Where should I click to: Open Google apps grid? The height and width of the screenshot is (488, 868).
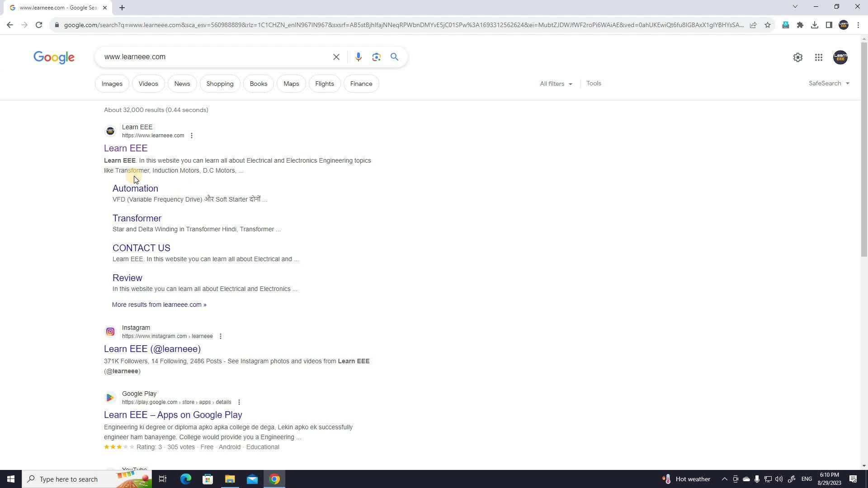click(819, 57)
